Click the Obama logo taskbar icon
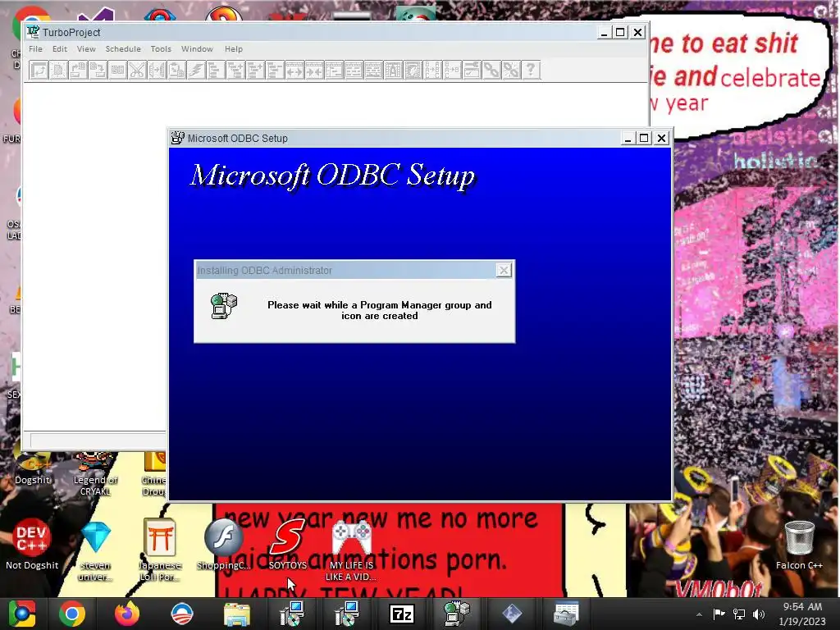Viewport: 840px width, 630px height. [182, 614]
